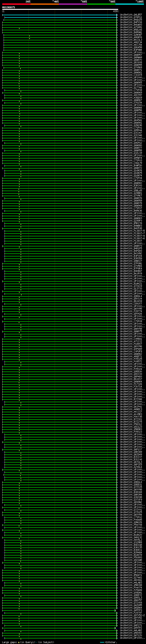Click the AU196075 query label
The height and width of the screenshot is (644, 146).
pos(8,7)
